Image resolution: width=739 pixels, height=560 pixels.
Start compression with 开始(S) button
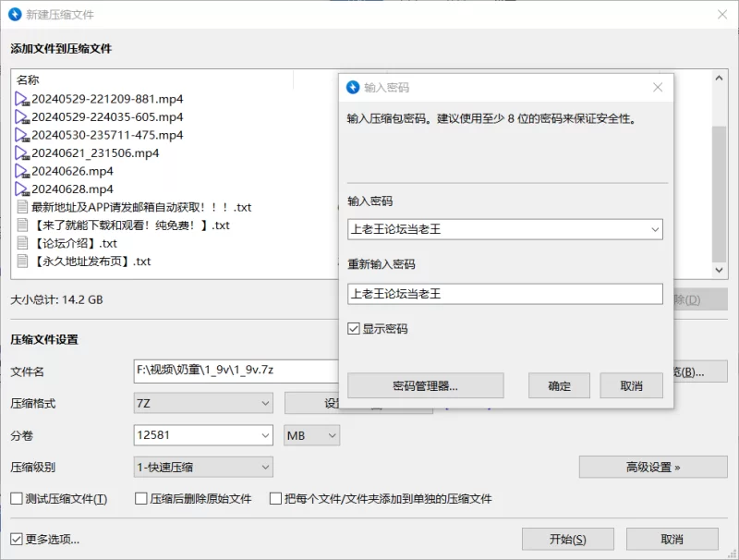[568, 539]
